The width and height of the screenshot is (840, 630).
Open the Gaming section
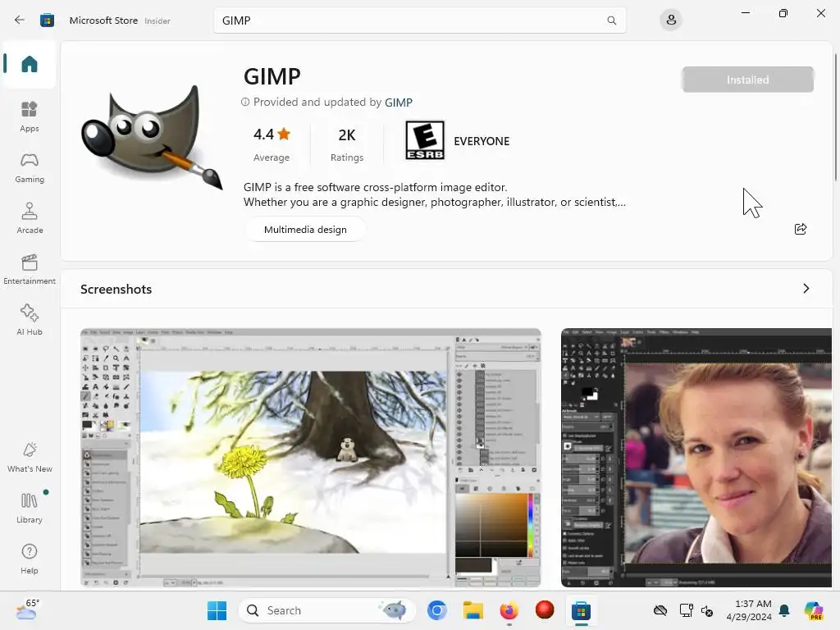[30, 167]
